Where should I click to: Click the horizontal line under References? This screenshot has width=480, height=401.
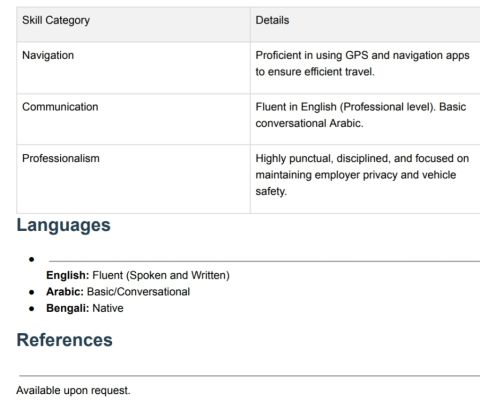(250, 376)
